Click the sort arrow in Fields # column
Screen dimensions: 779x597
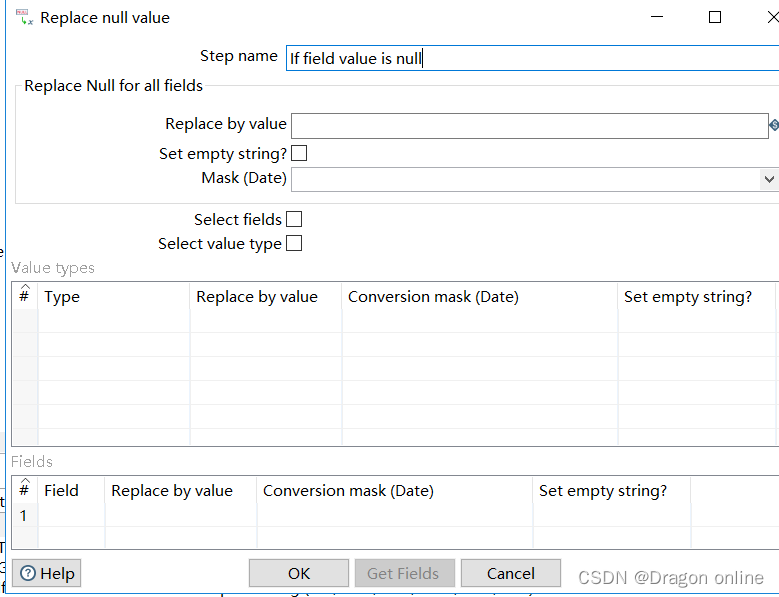click(25, 480)
